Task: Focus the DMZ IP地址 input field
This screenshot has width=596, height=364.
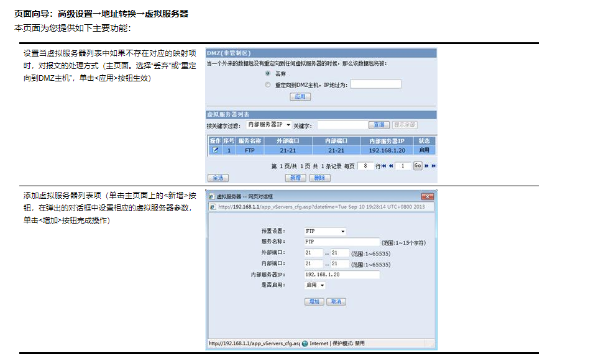Action: click(375, 84)
